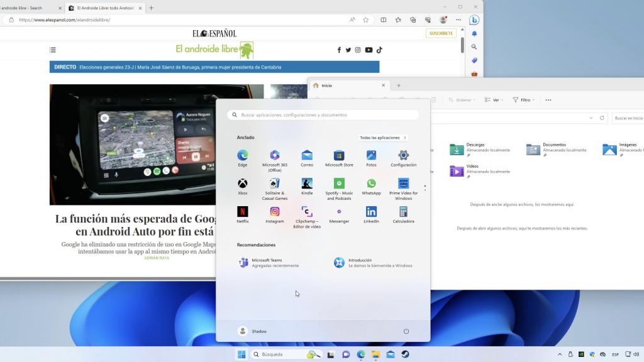Refresh the File Explorer address bar
Viewport: 644px width, 362px height.
(x=602, y=118)
